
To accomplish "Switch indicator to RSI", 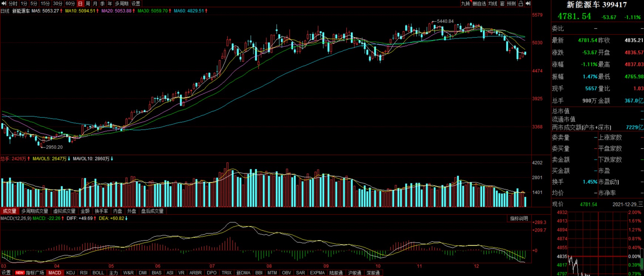I will coord(84,273).
